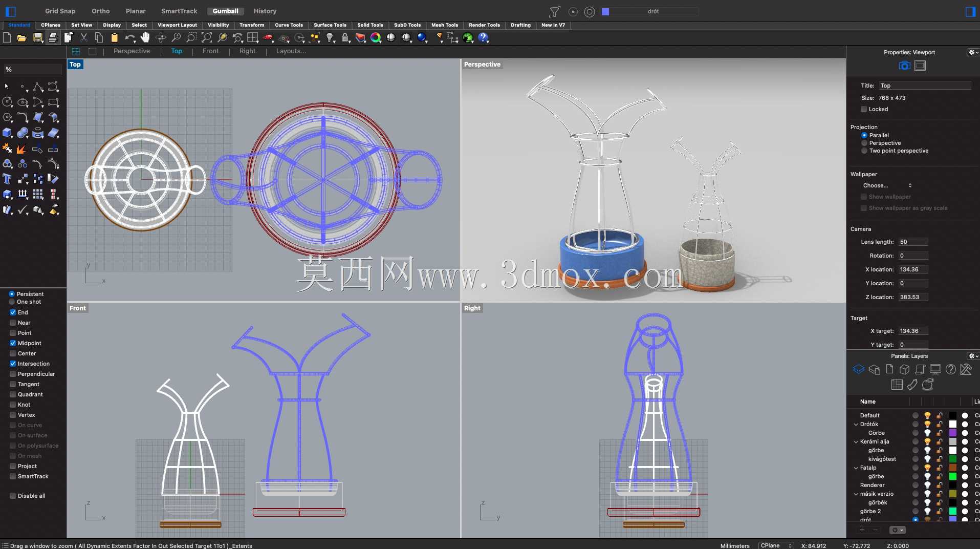Switch to the Curve Tools toolbar tab
The image size is (980, 549).
(289, 25)
